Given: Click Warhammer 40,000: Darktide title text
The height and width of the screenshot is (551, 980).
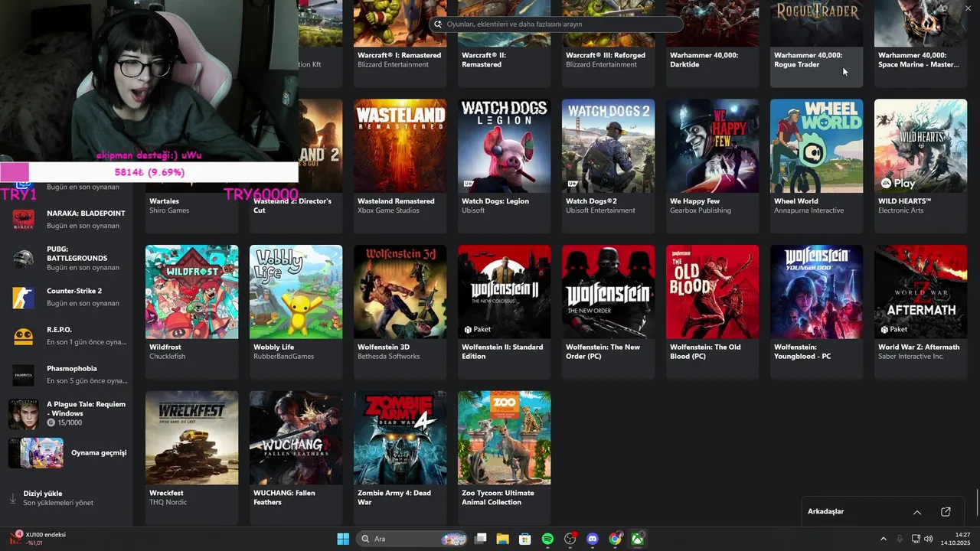Looking at the screenshot, I should (x=704, y=60).
